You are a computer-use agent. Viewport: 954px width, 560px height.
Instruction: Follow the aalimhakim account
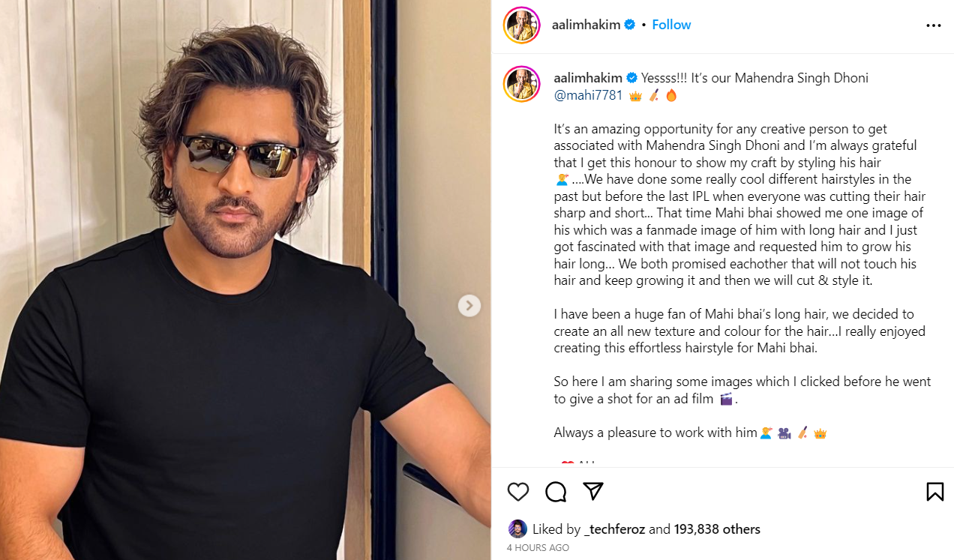(x=671, y=25)
